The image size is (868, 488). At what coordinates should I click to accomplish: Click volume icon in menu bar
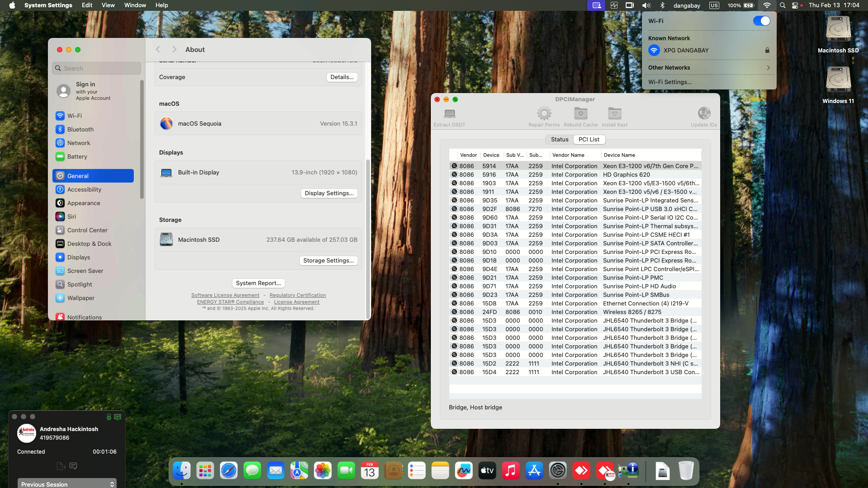646,5
